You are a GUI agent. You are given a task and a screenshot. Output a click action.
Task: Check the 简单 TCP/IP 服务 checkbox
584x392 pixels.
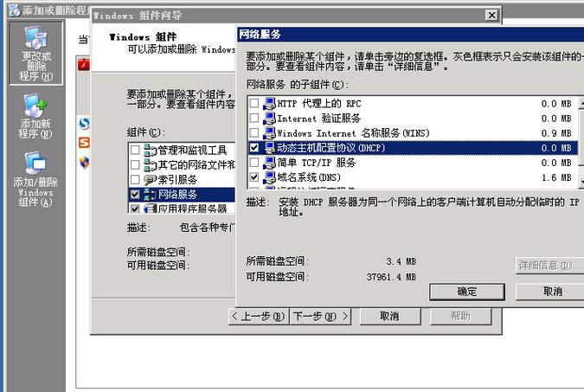[x=254, y=163]
